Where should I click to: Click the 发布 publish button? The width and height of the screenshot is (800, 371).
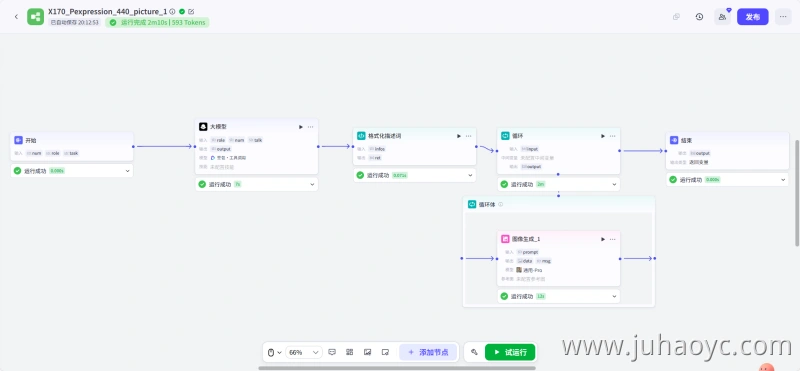(753, 17)
